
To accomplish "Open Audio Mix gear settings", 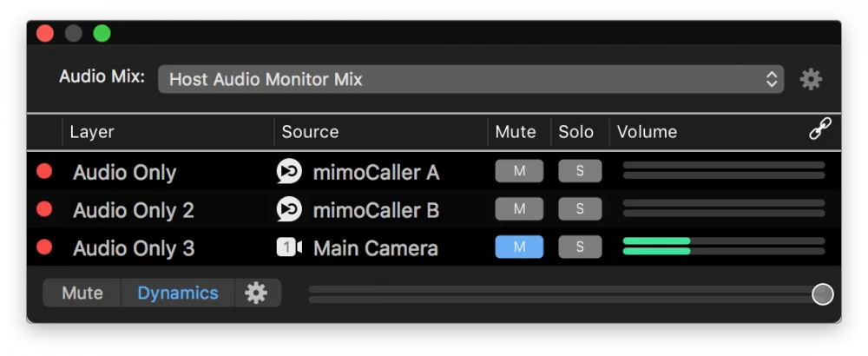I will 811,80.
